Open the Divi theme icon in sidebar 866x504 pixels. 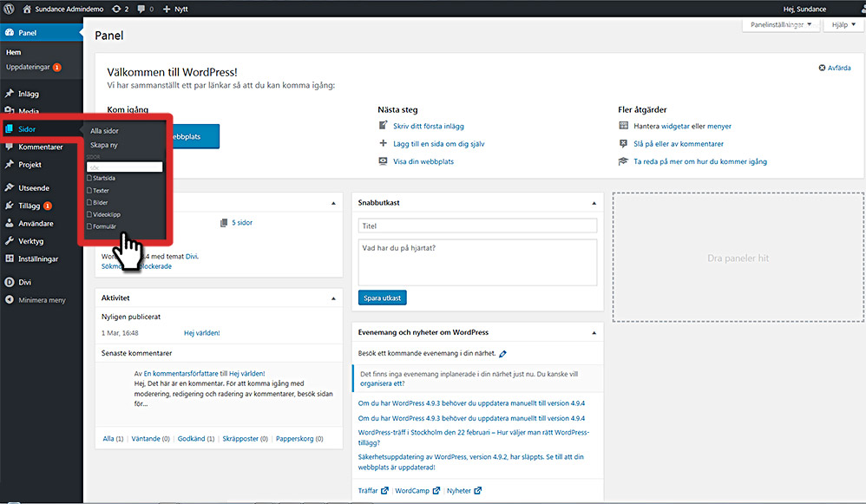(x=10, y=282)
